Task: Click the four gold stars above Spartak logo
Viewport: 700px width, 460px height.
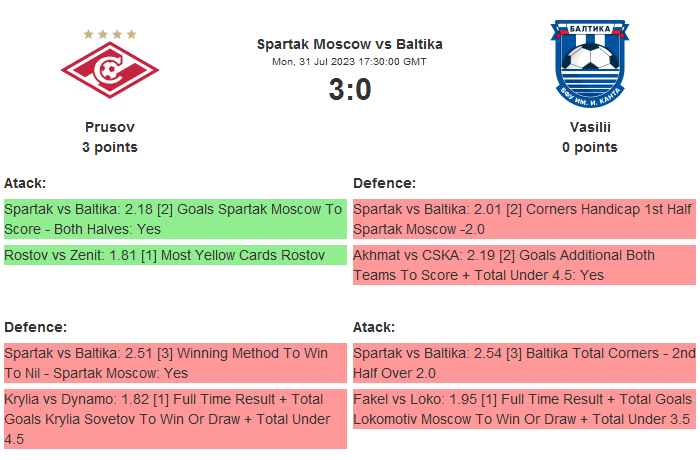Action: pyautogui.click(x=110, y=34)
